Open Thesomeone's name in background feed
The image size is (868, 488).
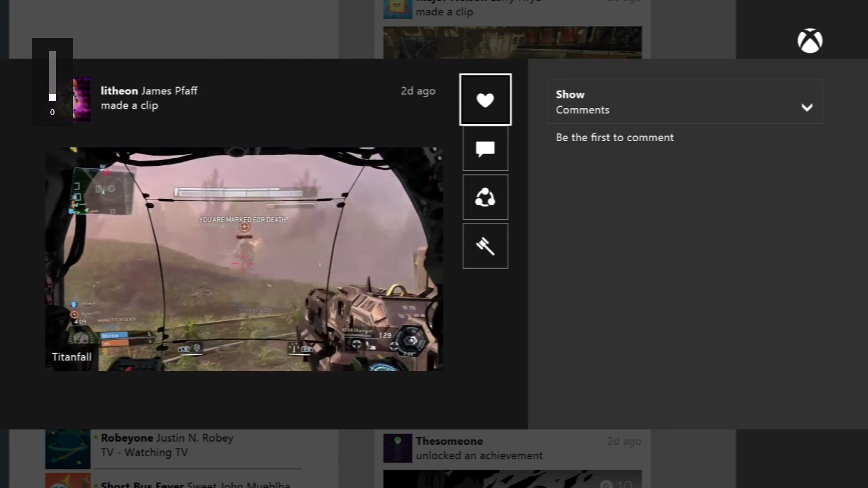click(449, 441)
